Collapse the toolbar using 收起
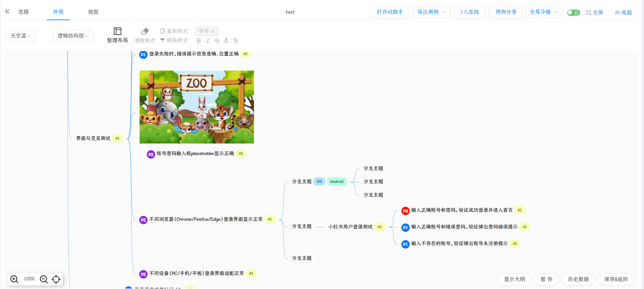The height and width of the screenshot is (289, 644). pyautogui.click(x=623, y=12)
